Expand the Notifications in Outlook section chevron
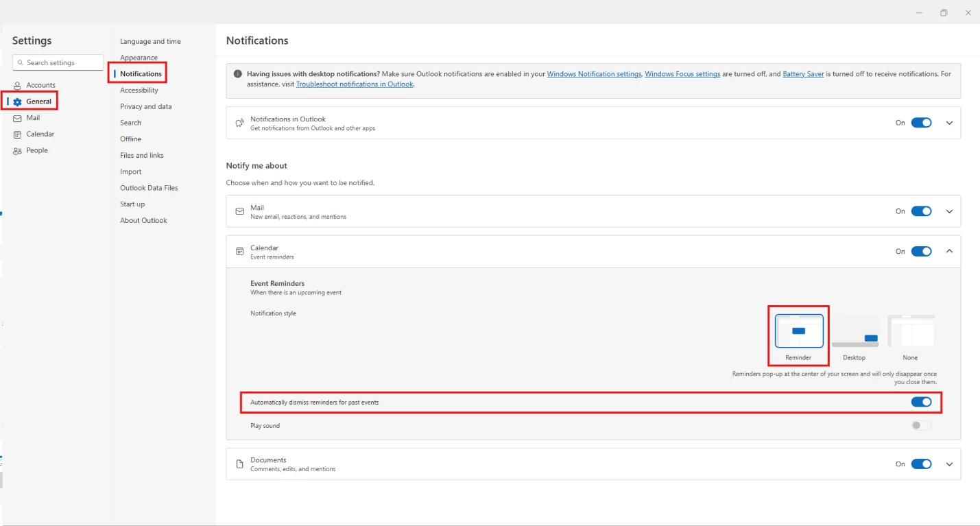 pos(949,123)
